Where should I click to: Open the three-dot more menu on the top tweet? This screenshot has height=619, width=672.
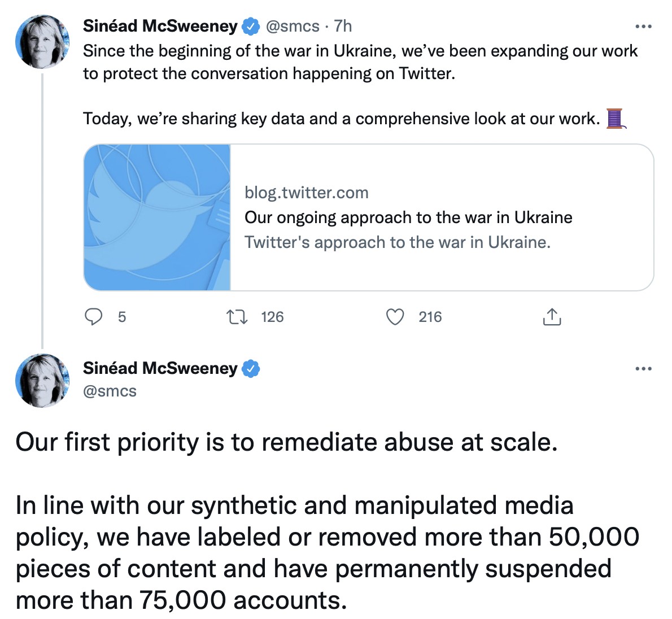point(643,27)
